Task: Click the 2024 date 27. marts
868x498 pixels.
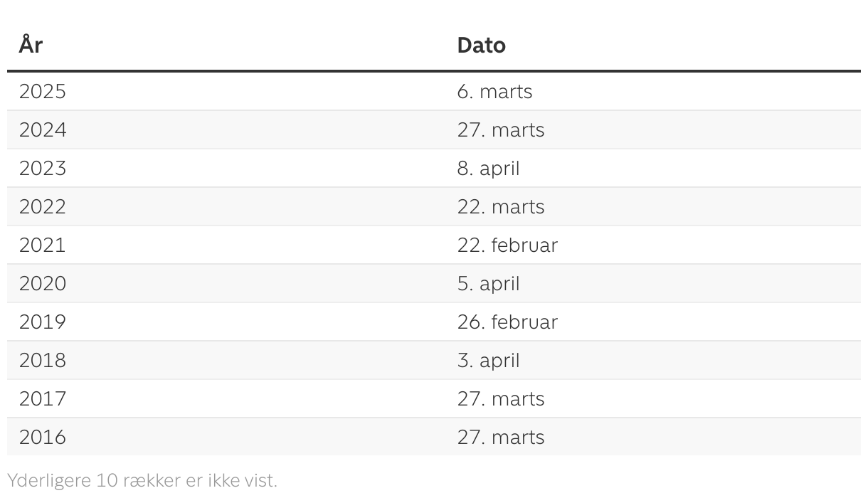Action: click(500, 130)
